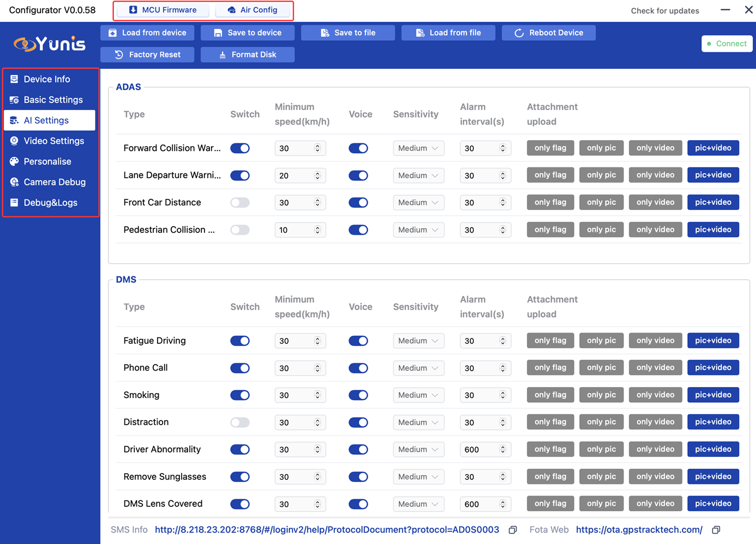Click the copy icon beside Fota Web URL
Image resolution: width=756 pixels, height=544 pixels.
tap(716, 530)
